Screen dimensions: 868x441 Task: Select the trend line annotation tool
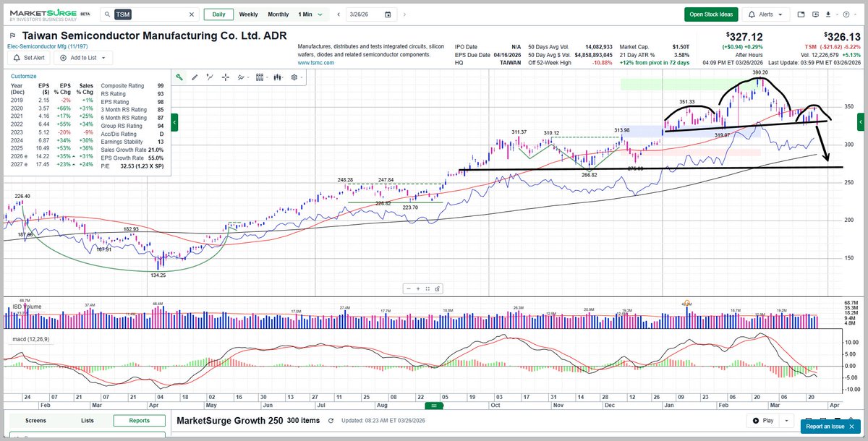210,77
